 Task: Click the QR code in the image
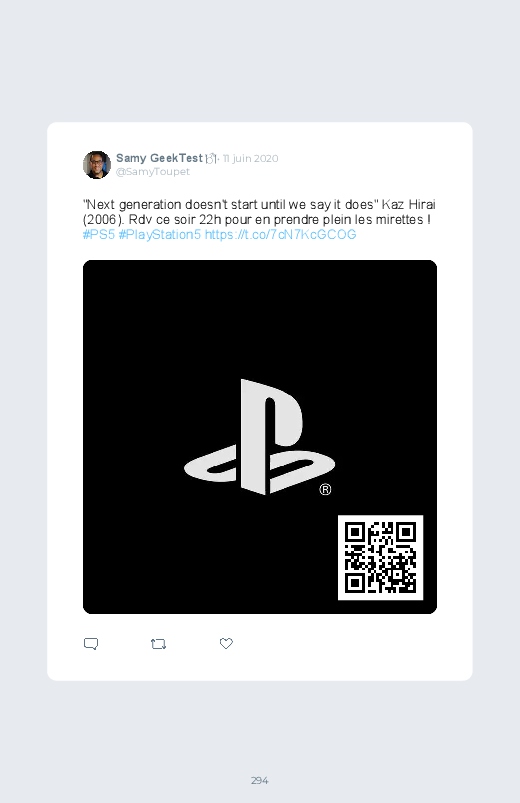coord(381,557)
